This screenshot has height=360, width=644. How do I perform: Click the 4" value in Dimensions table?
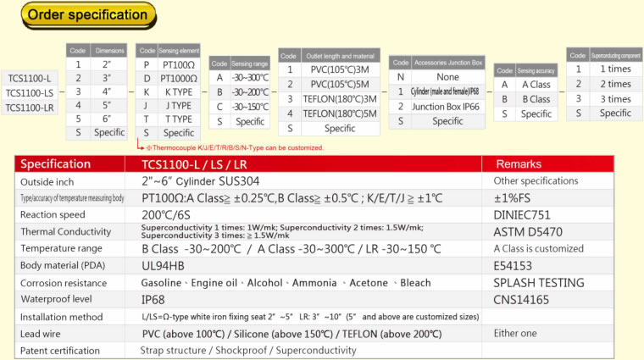[x=107, y=91]
